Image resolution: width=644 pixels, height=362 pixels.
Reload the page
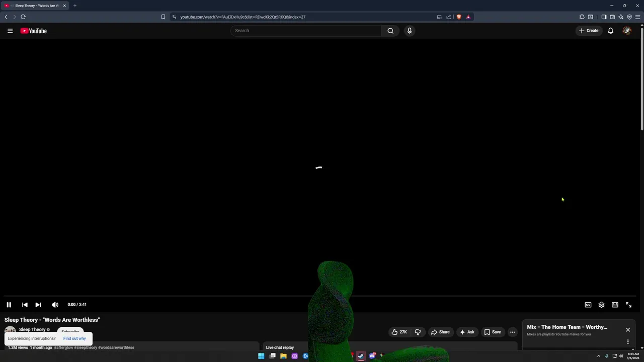point(23,17)
